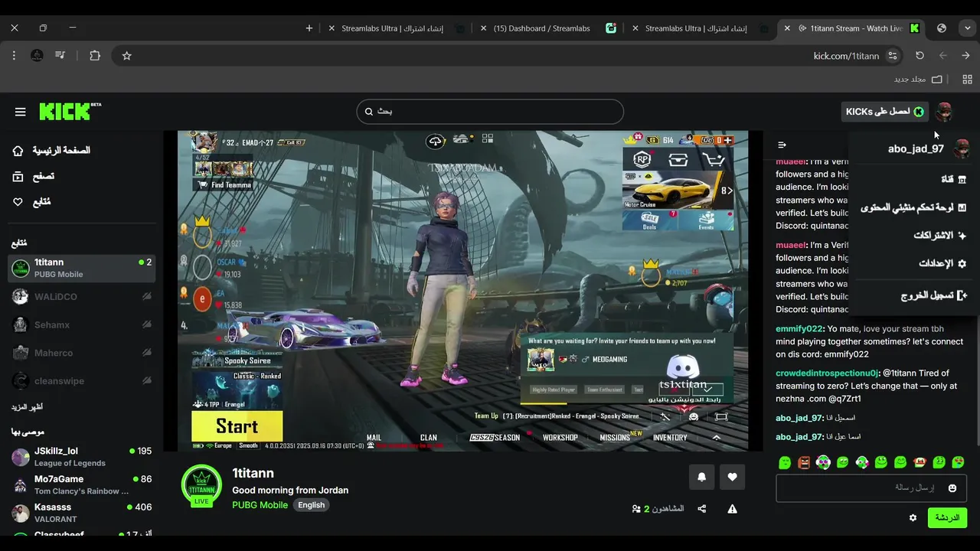980x551 pixels.
Task: Open browser media control icon
Action: coord(60,56)
